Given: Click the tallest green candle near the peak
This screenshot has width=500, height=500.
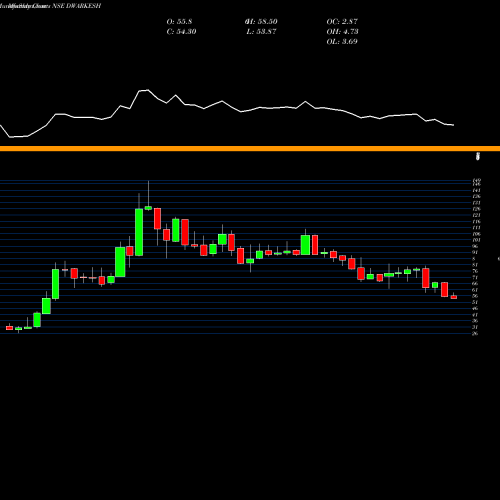Looking at the screenshot, I should pos(139,232).
